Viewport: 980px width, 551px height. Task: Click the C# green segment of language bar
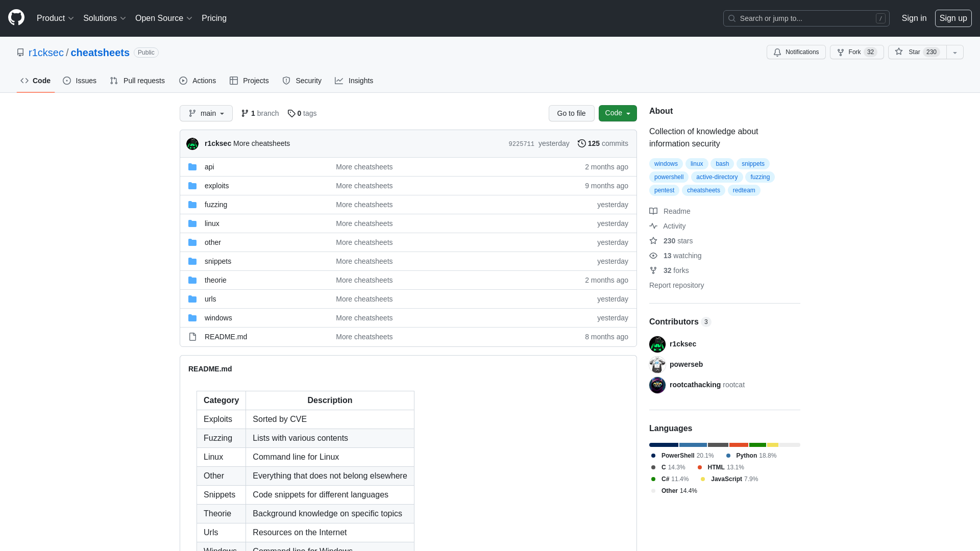757,445
